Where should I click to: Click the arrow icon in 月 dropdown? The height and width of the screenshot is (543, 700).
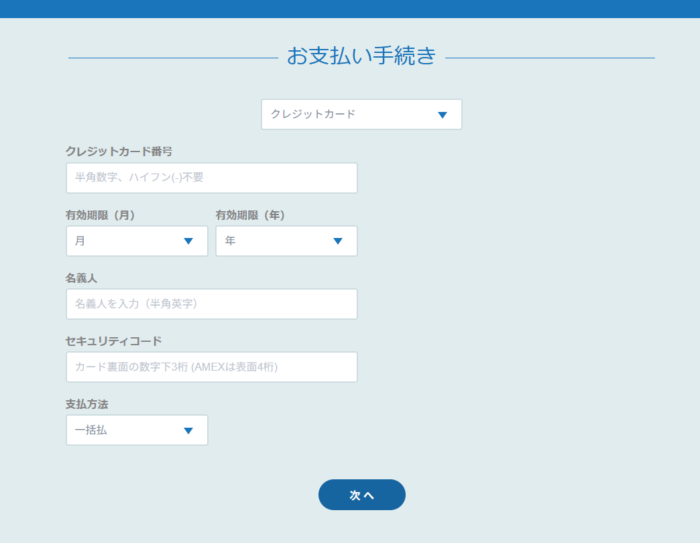188,241
